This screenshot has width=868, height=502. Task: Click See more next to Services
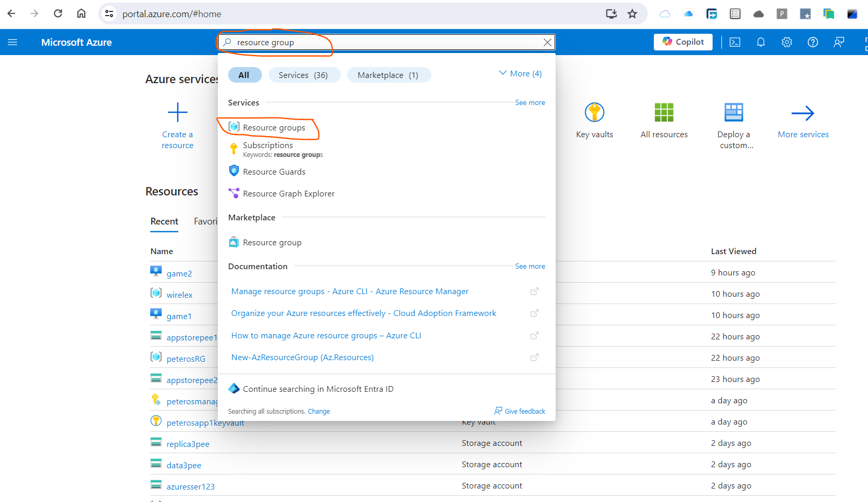pos(530,102)
